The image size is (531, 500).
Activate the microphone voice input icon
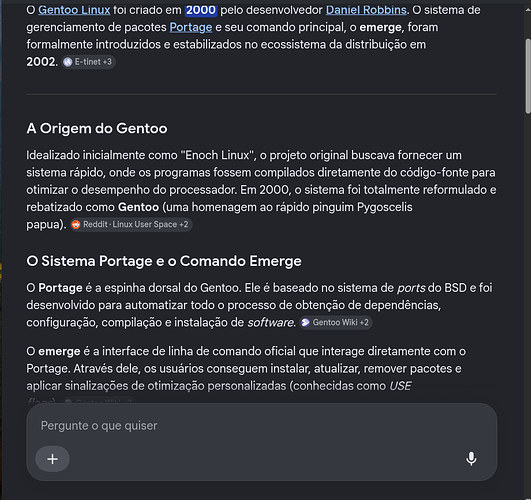coord(471,459)
